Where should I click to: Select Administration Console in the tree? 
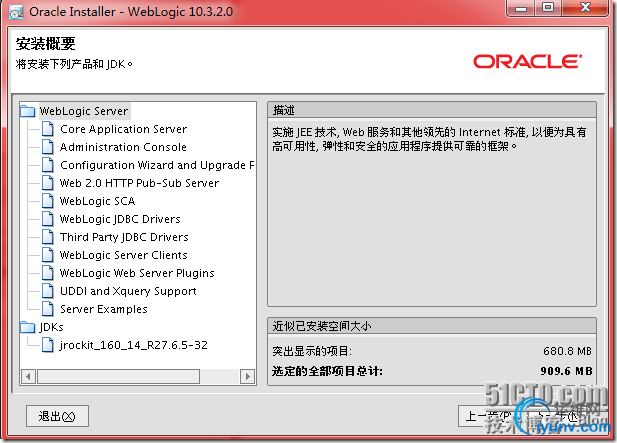(123, 147)
